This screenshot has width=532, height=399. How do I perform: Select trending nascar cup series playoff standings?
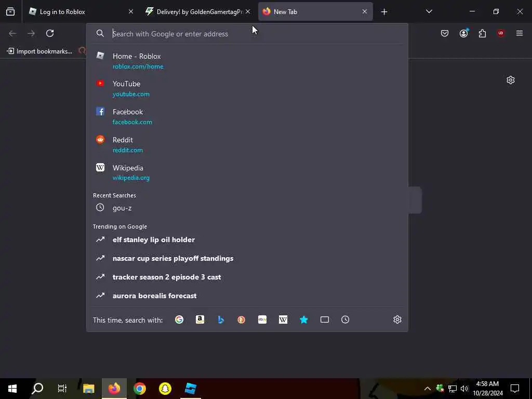247,258
